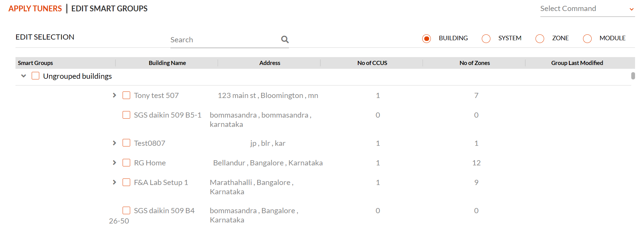
Task: Check the SGS daikin 509 B5-1 checkbox
Action: point(126,115)
